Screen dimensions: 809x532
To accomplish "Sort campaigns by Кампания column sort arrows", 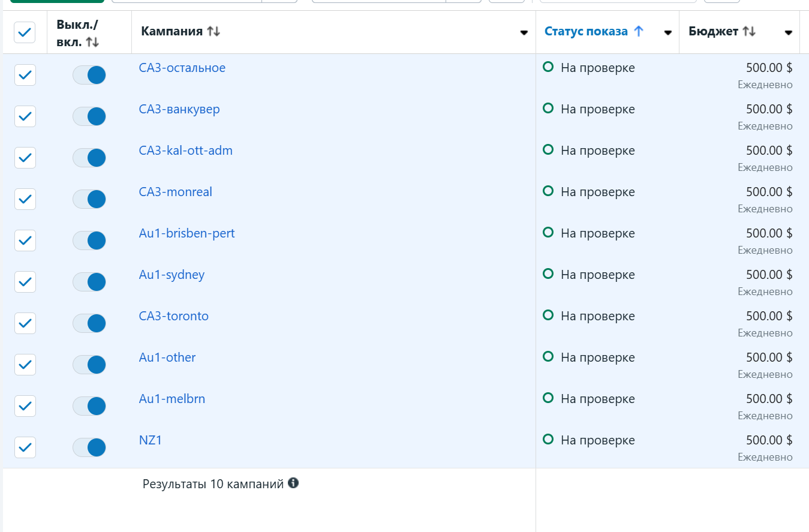I will pyautogui.click(x=213, y=32).
